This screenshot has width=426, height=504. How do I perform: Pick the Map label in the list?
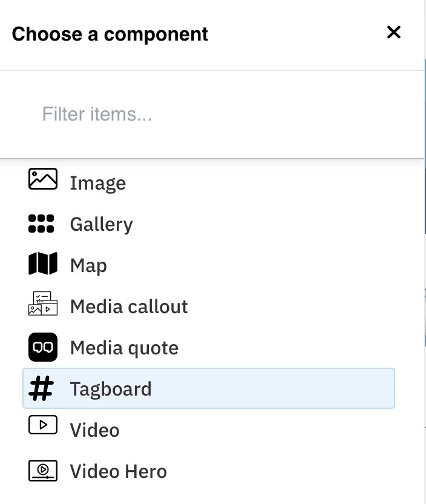88,266
